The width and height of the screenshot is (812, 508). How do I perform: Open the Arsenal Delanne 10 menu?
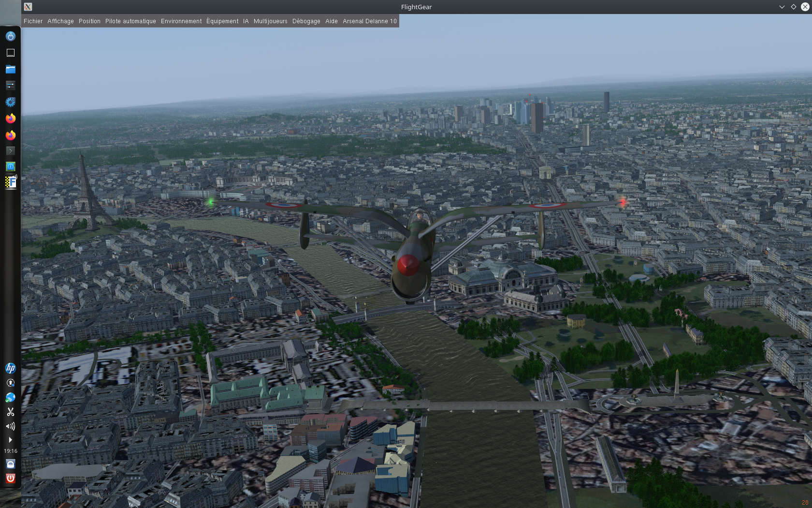pyautogui.click(x=370, y=21)
